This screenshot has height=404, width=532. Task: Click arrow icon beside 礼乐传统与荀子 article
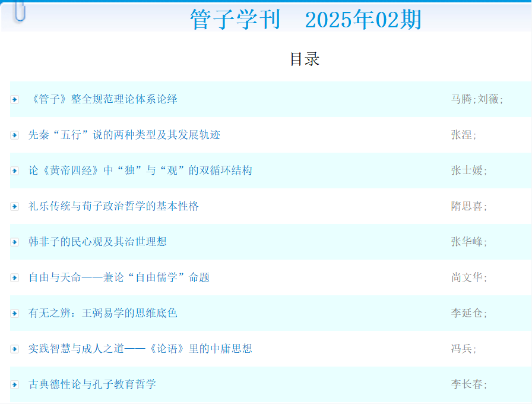point(15,206)
